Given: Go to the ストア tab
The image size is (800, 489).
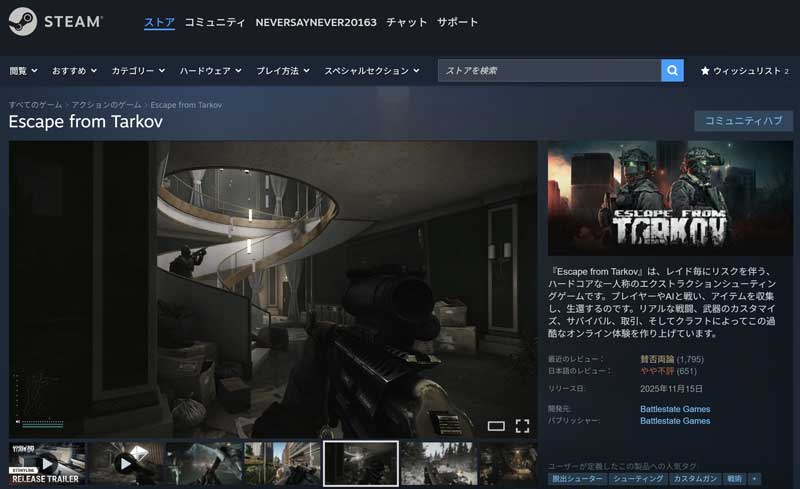Looking at the screenshot, I should (x=159, y=22).
